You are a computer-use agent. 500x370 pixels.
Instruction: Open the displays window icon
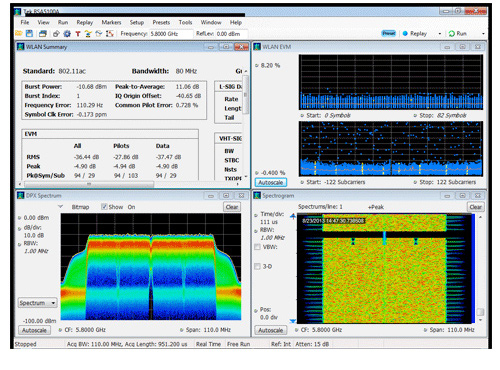tap(42, 33)
